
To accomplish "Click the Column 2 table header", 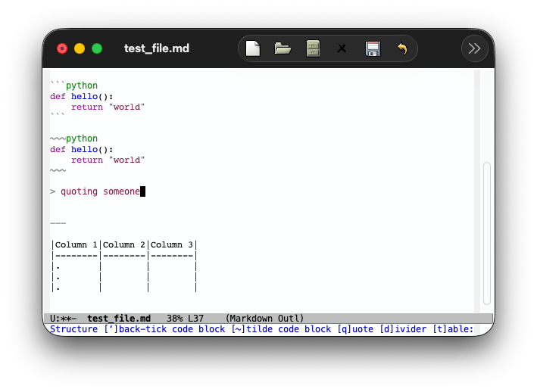I will click(x=124, y=244).
